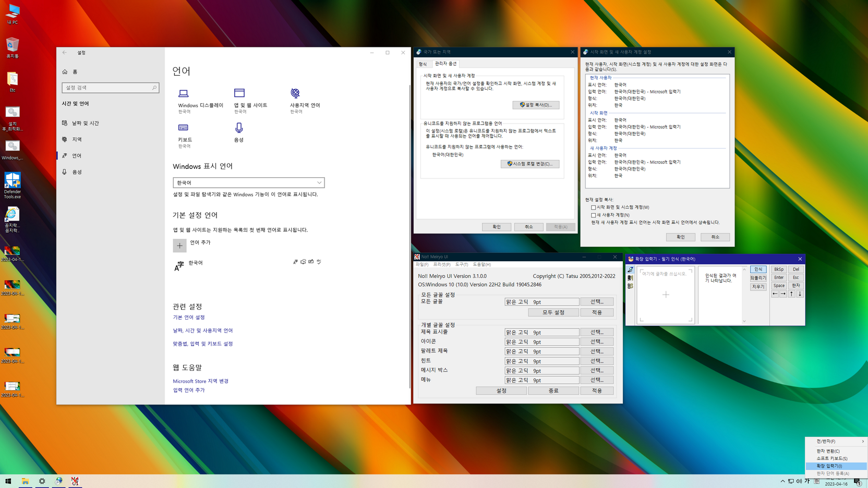Choose Extended input from the IME context menu
Image resolution: width=868 pixels, height=488 pixels.
836,466
